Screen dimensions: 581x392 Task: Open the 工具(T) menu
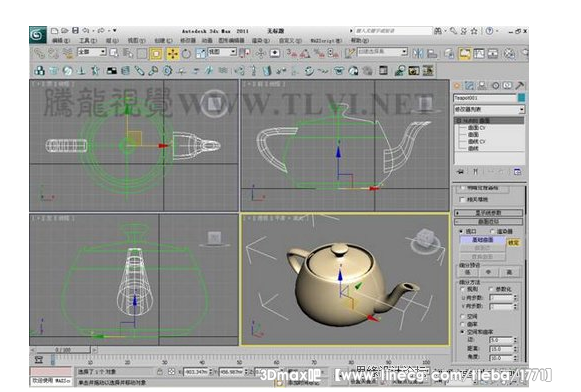(88, 40)
